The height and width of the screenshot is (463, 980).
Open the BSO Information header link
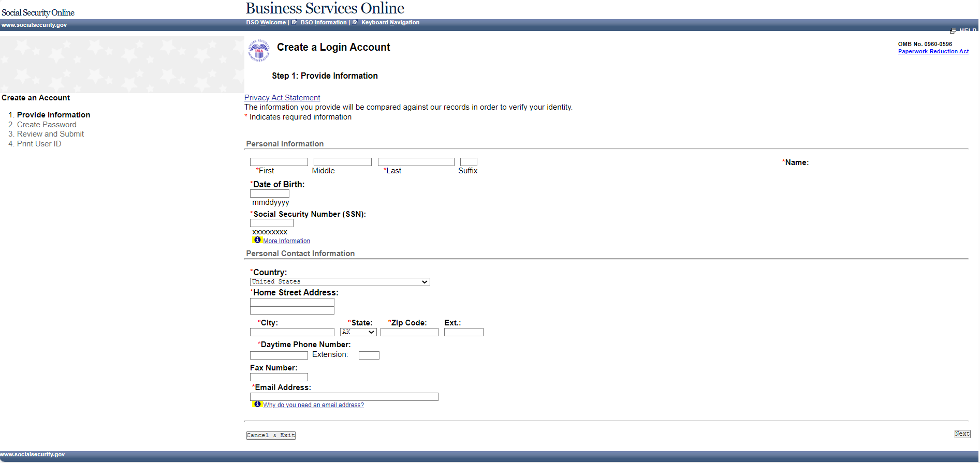coord(324,23)
